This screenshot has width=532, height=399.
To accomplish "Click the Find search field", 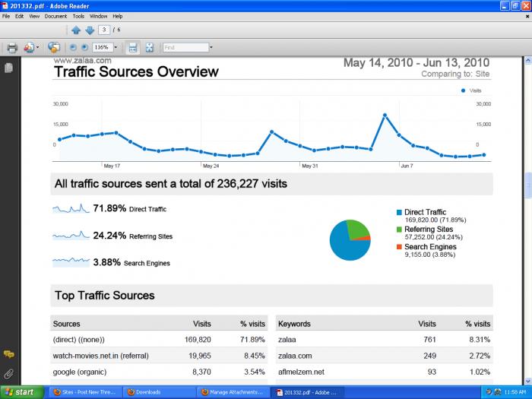I will pos(185,47).
